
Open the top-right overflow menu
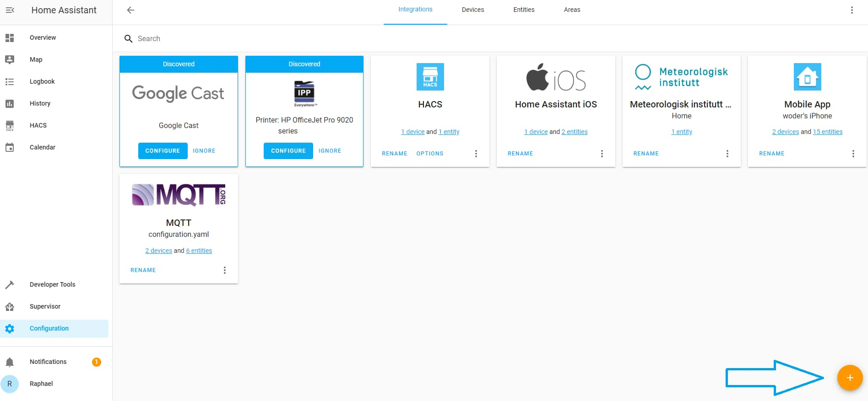point(852,10)
